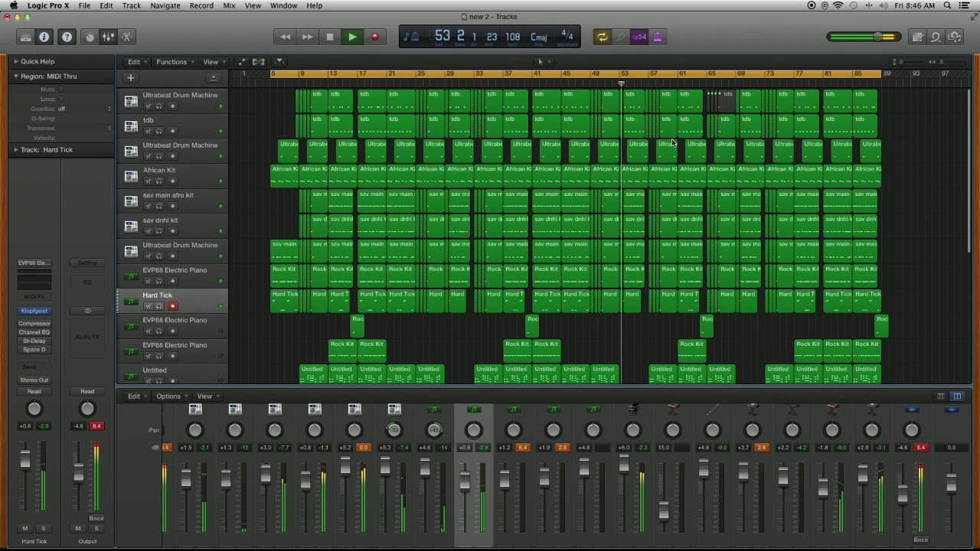
Task: Open the tracks area View menu
Action: coord(213,62)
